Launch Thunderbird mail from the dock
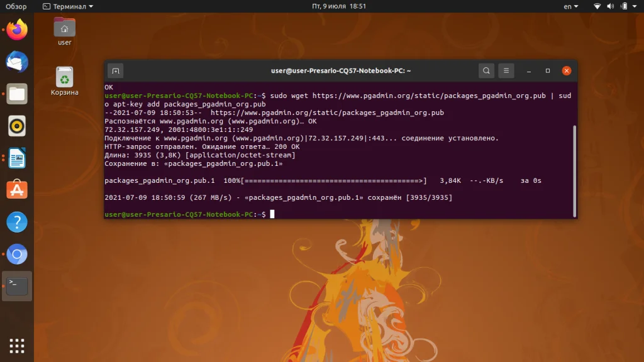This screenshot has width=644, height=362. coord(16,62)
